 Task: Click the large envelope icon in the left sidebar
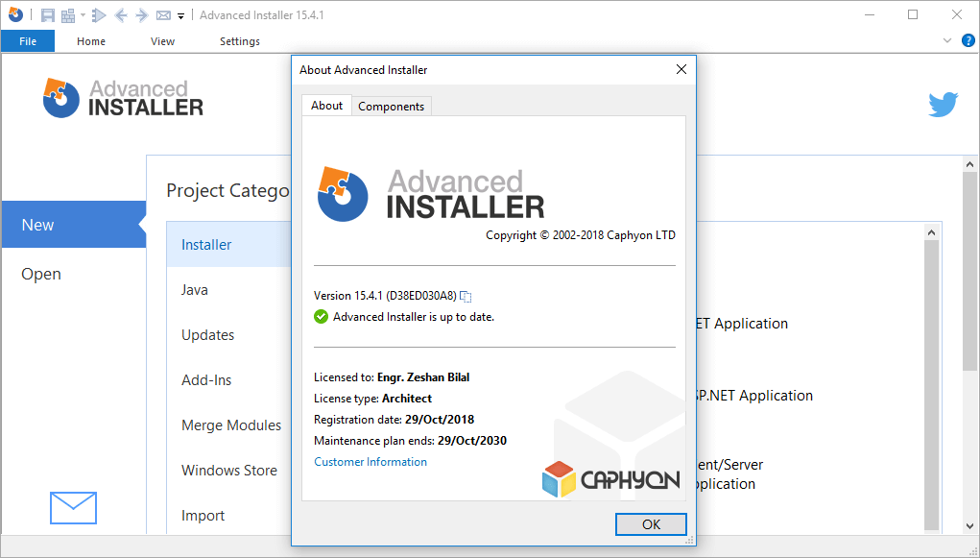point(73,507)
